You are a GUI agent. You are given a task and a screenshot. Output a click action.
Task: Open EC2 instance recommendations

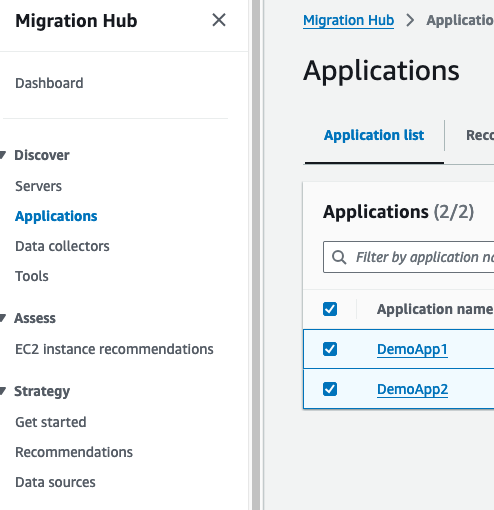pos(114,349)
